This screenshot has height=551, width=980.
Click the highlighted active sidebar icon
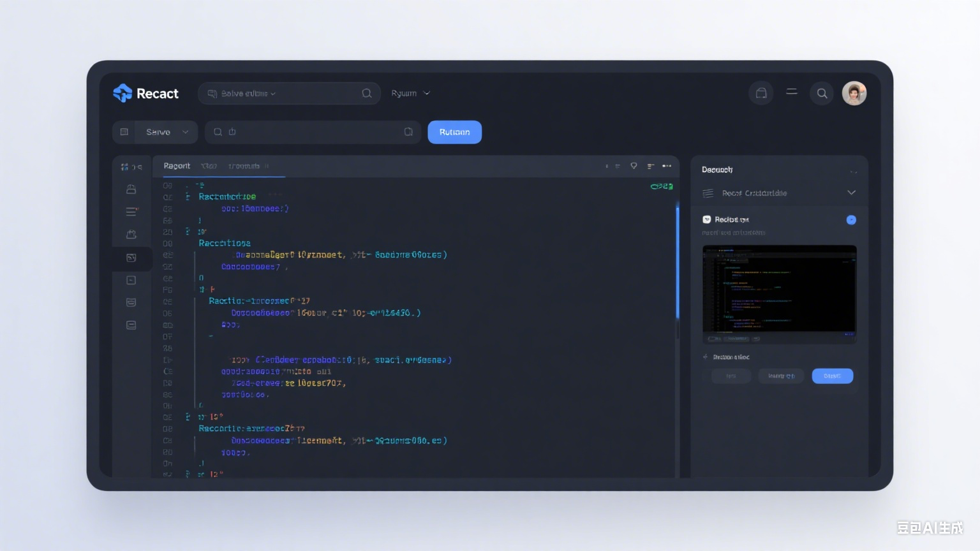pos(131,258)
